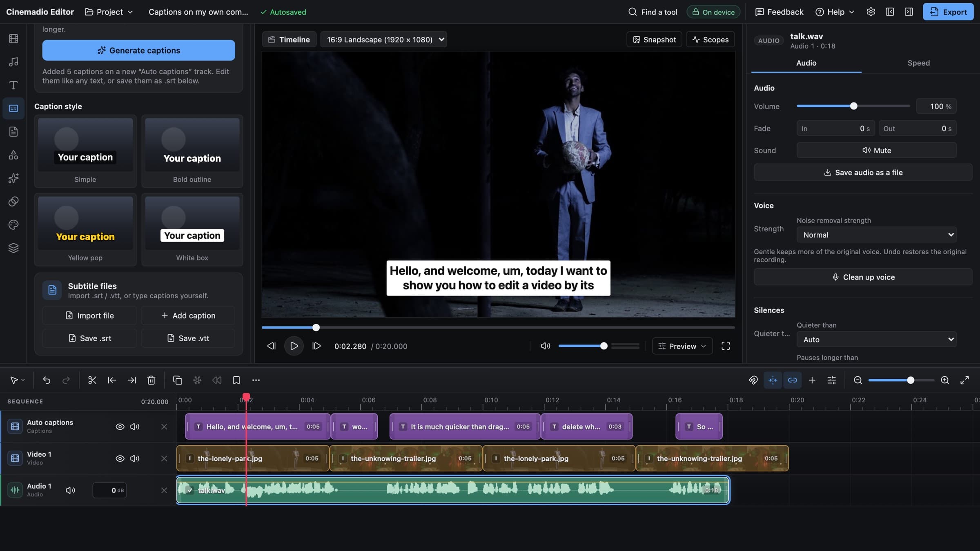Open more timeline options ellipsis

click(256, 380)
